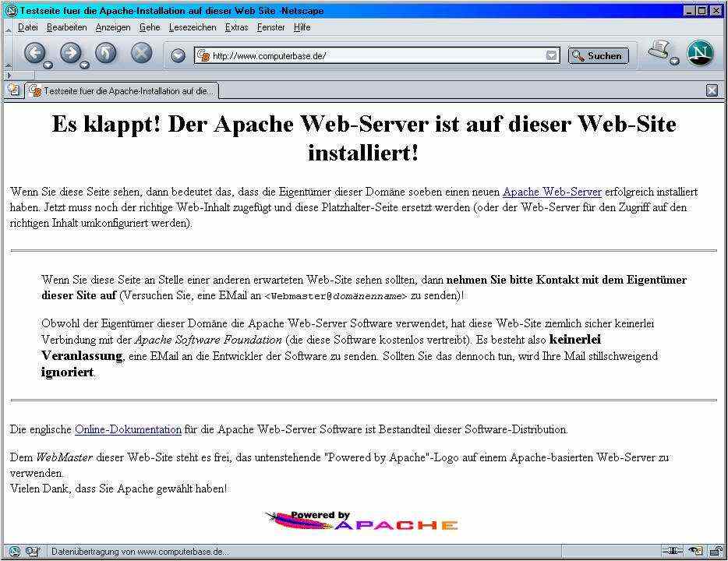Open the Extras menu

pyautogui.click(x=237, y=27)
